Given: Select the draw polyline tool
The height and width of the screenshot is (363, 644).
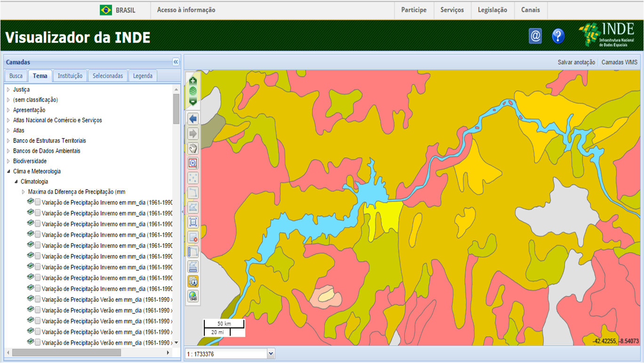Looking at the screenshot, I should coord(193,193).
